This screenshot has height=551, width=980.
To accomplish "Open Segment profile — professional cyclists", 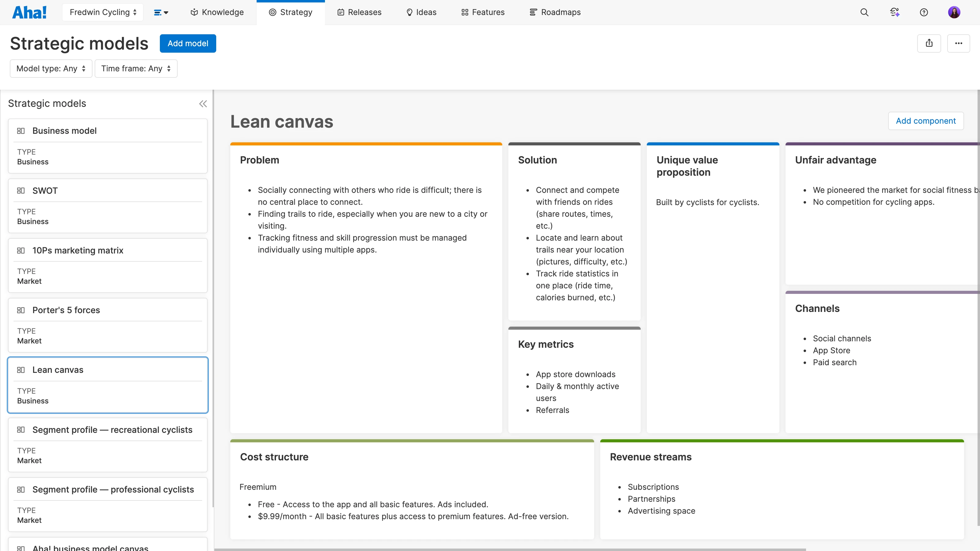I will (x=108, y=504).
